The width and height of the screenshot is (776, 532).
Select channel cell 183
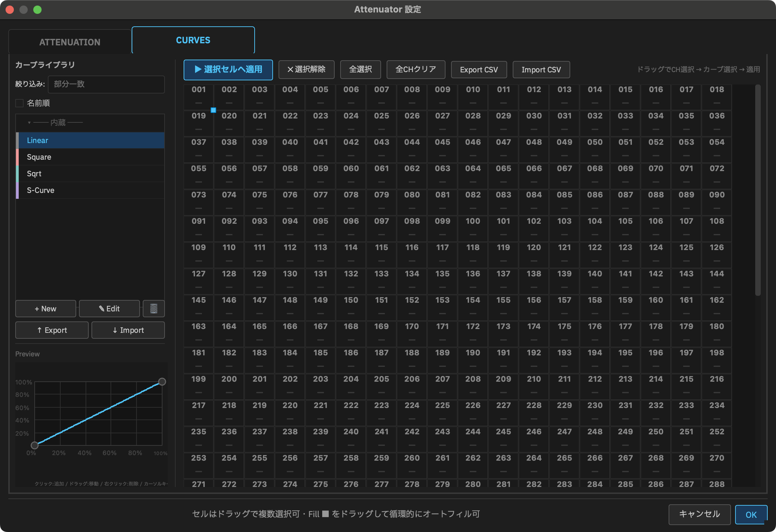(259, 360)
